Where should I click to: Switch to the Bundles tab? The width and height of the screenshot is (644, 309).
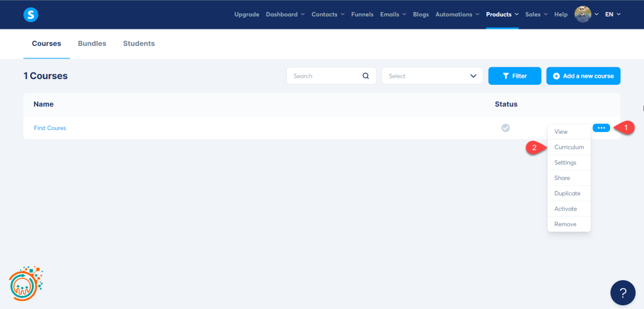coord(92,44)
